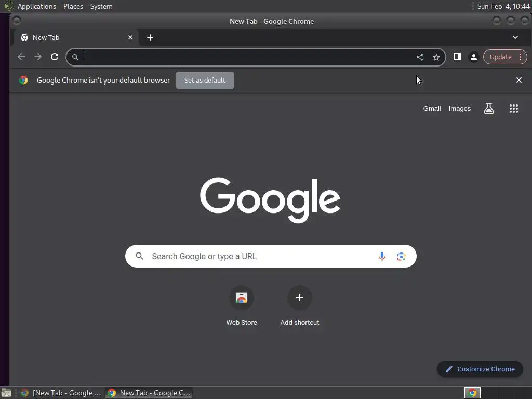Open the Gmail link

432,109
